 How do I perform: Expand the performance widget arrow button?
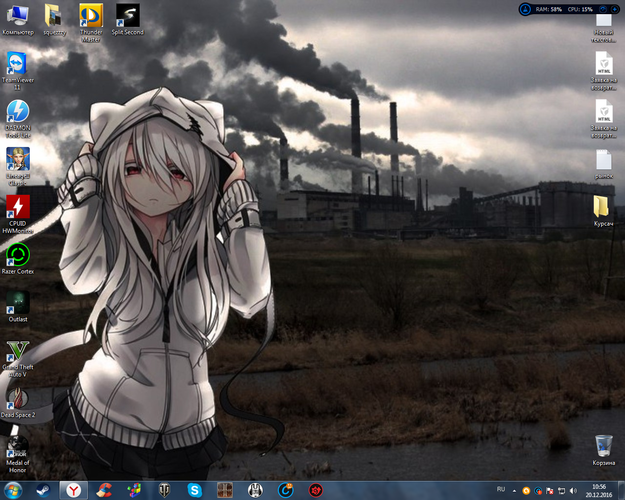click(x=614, y=9)
